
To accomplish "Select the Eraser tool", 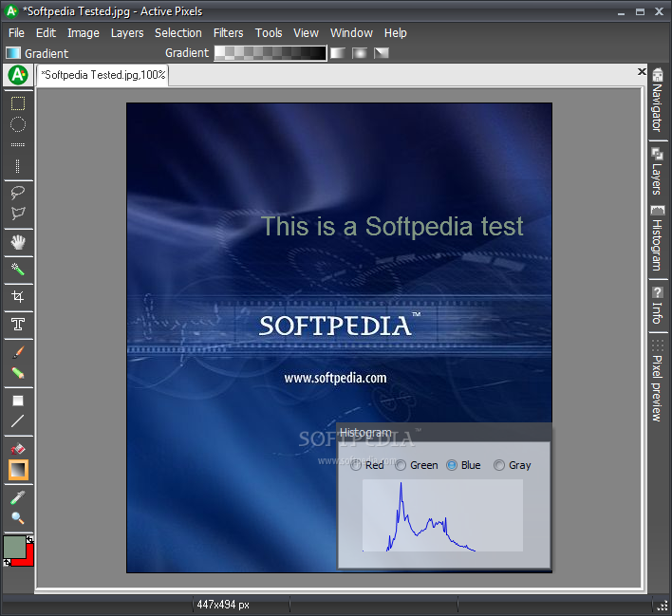I will click(x=18, y=373).
